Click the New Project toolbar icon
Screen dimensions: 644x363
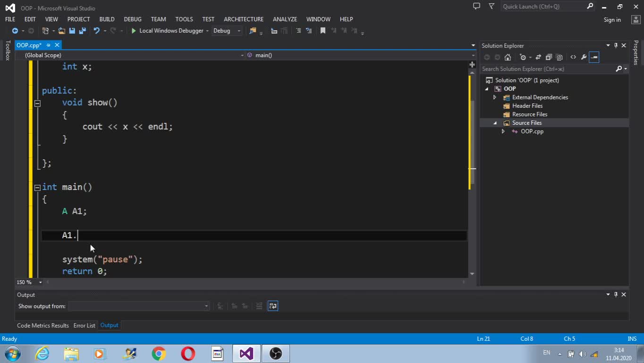pyautogui.click(x=45, y=31)
